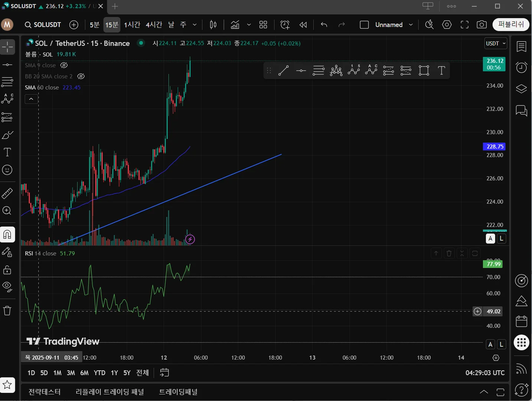Collapse the indicator legend chevron
532x401 pixels.
(31, 99)
